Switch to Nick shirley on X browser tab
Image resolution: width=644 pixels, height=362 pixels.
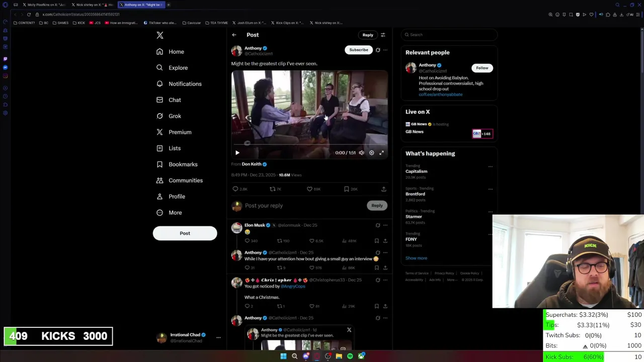tap(92, 5)
